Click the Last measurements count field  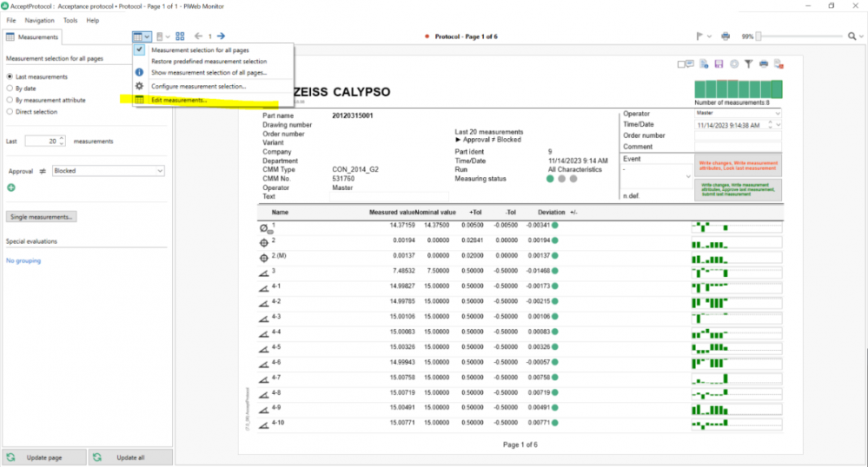tap(41, 141)
